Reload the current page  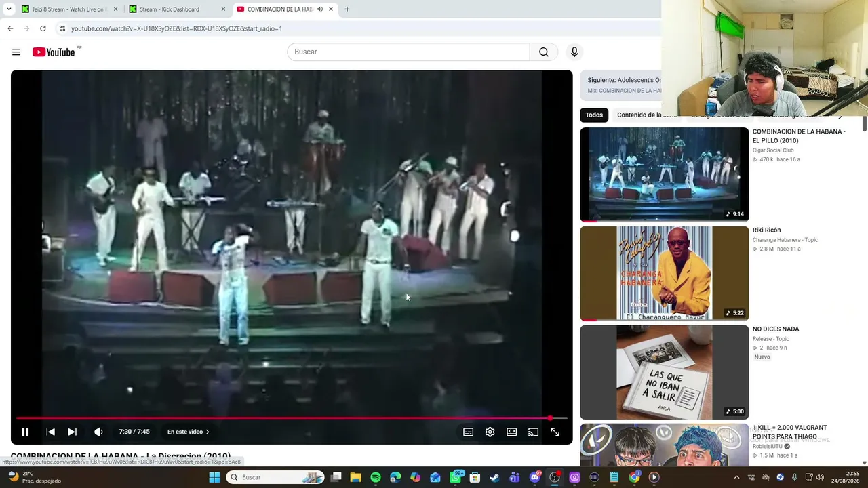[x=43, y=28]
